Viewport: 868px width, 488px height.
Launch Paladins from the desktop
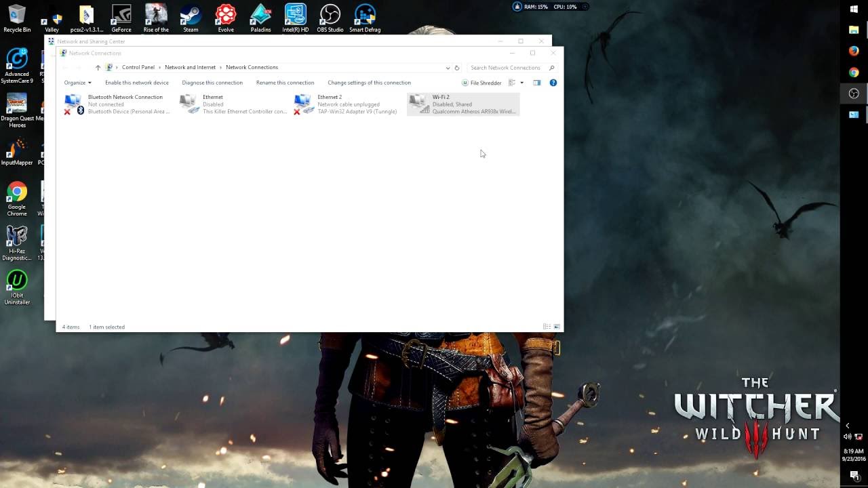(260, 18)
